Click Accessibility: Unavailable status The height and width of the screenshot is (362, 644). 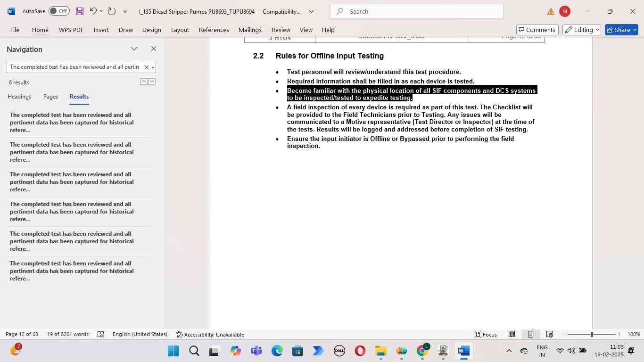210,334
